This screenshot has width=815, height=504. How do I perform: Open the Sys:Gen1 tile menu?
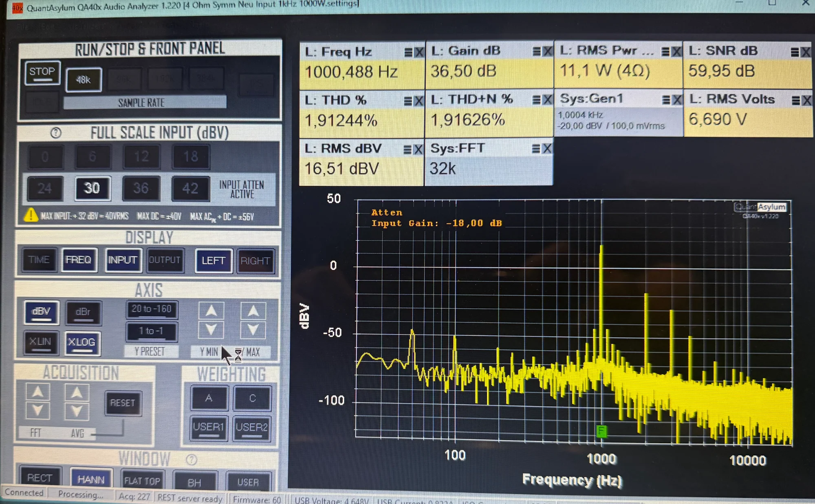pos(666,100)
